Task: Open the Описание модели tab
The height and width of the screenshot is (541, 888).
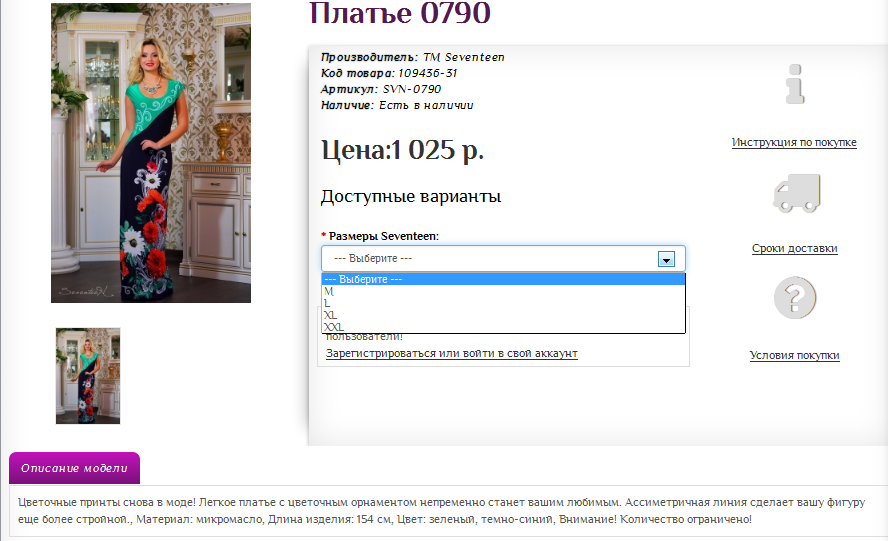Action: [x=74, y=468]
